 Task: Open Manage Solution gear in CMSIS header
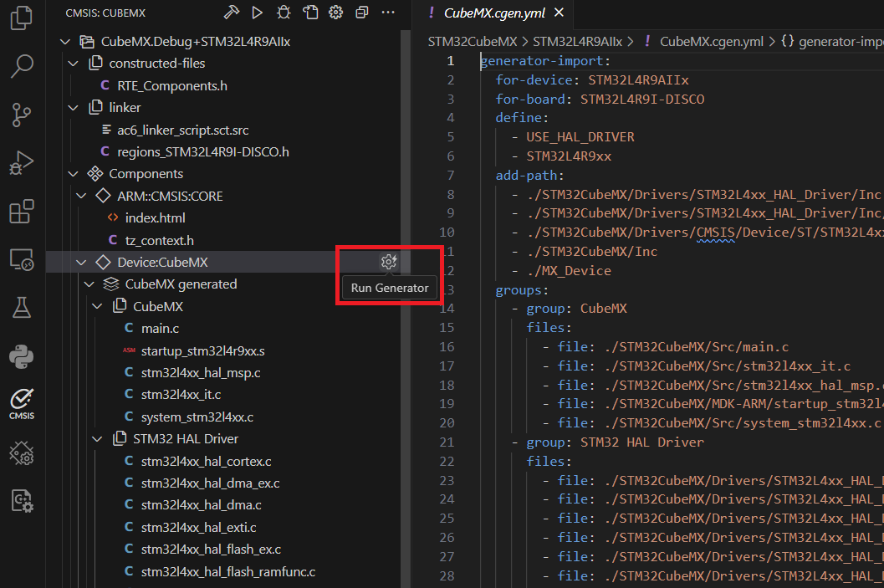(336, 13)
